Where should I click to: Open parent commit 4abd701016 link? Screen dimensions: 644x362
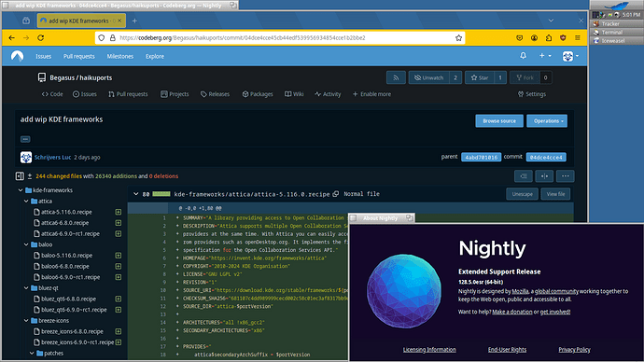(x=481, y=157)
